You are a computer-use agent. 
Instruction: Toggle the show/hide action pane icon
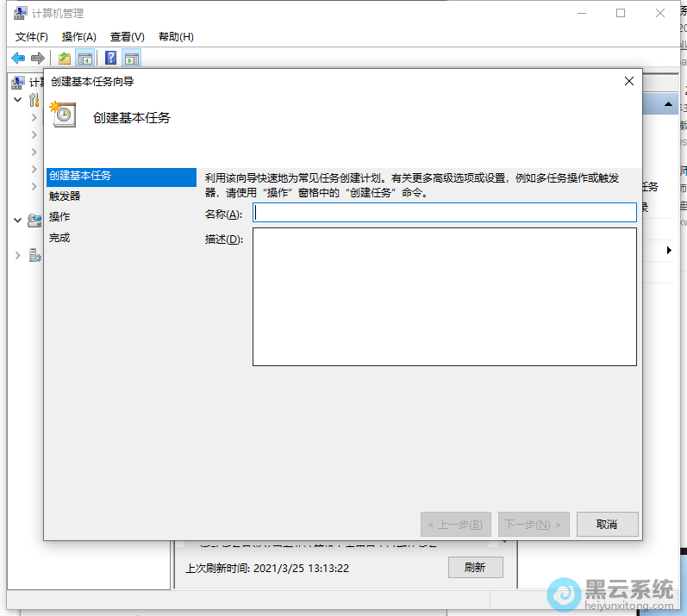(131, 58)
